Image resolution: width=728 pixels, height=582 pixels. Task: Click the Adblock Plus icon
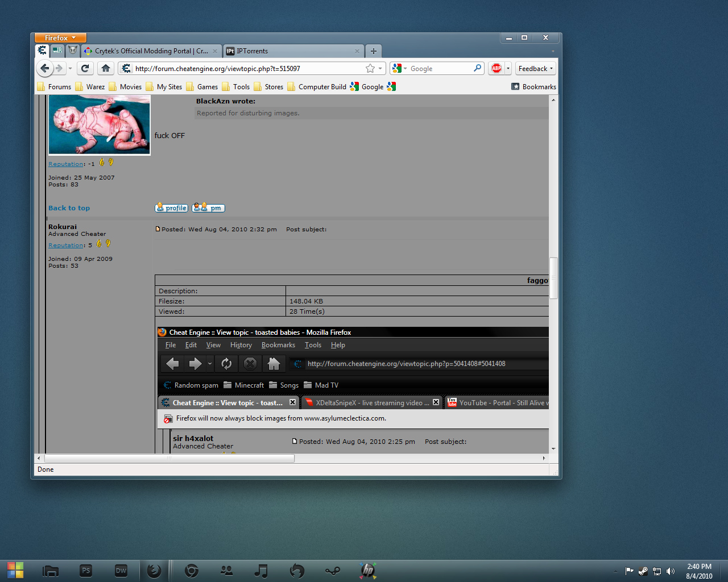[x=497, y=69]
